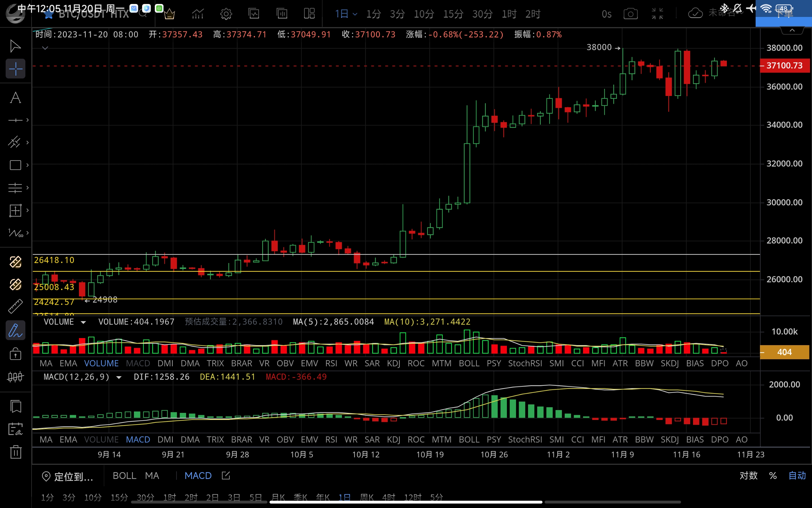
Task: Open the bookmark icon in sidebar
Action: pyautogui.click(x=16, y=406)
